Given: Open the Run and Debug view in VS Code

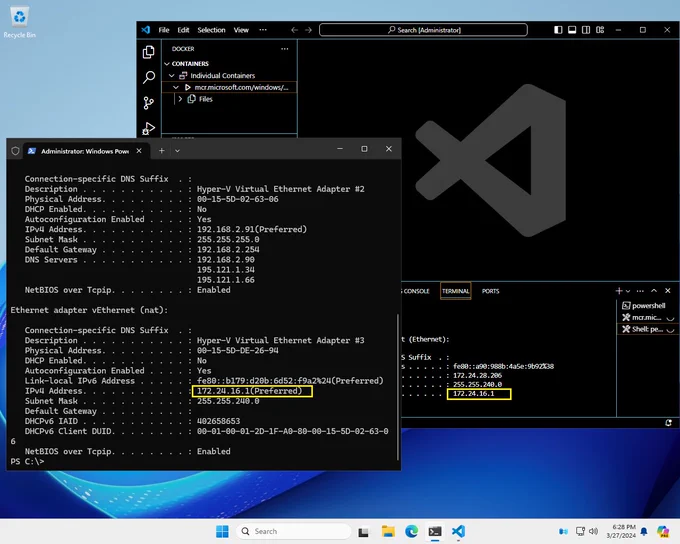Looking at the screenshot, I should [148, 128].
